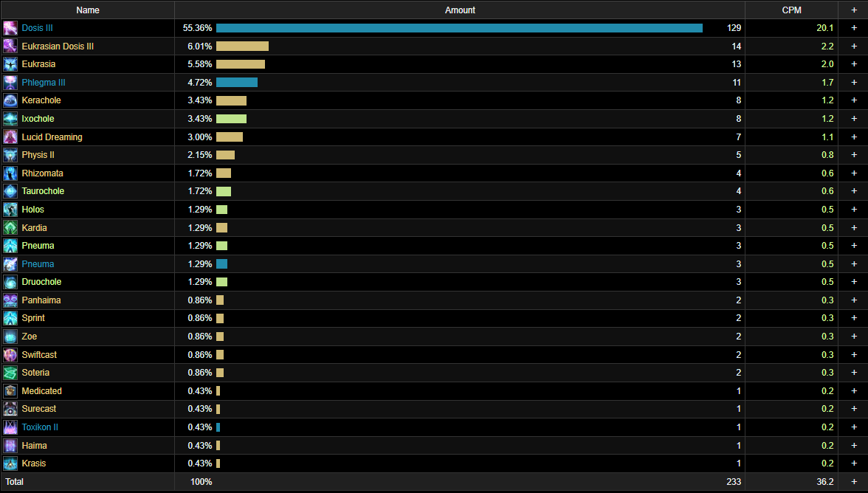Click the Panhaima name text
This screenshot has width=868, height=493.
point(41,300)
